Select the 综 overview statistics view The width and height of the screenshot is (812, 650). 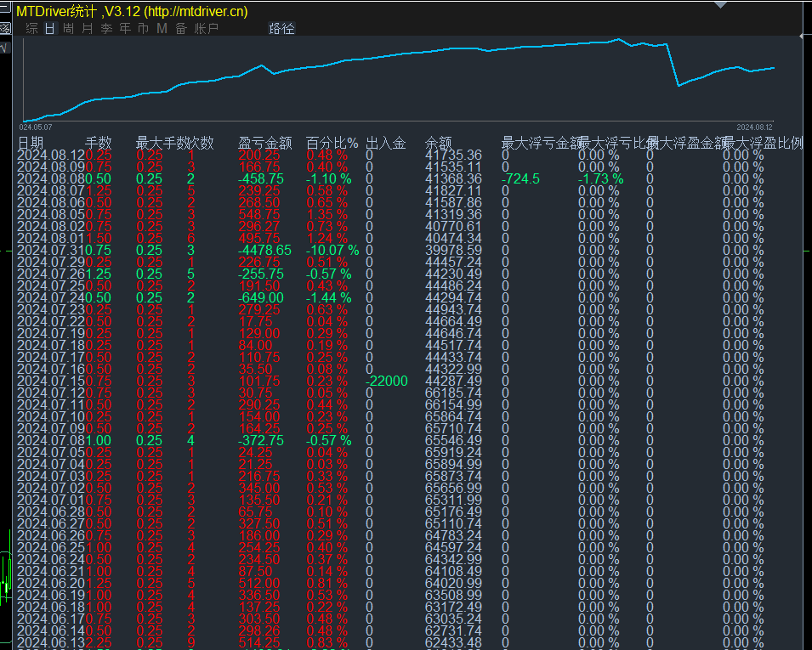coord(31,28)
